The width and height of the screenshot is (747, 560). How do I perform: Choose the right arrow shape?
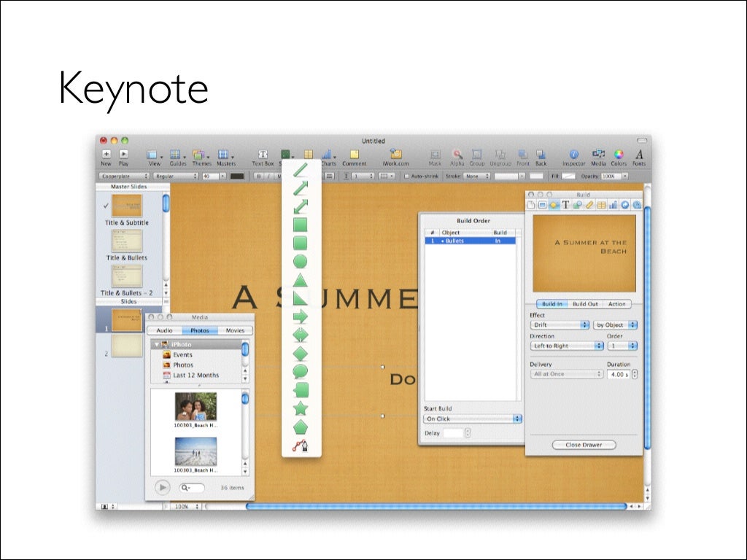coord(300,316)
